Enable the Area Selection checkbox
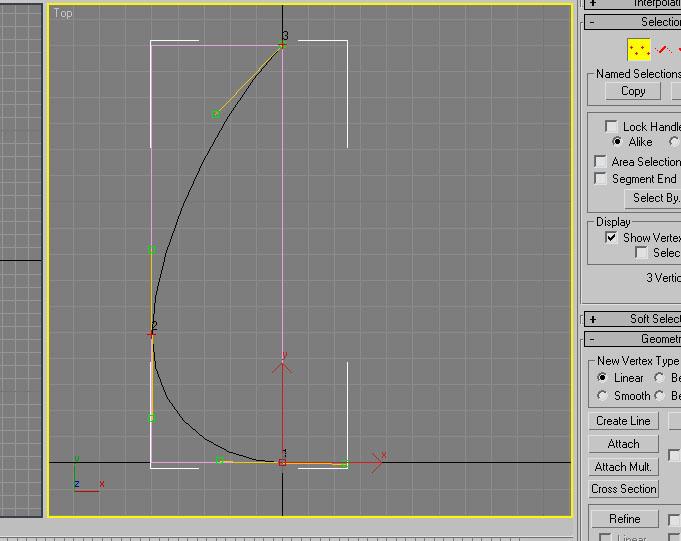The width and height of the screenshot is (681, 541). [600, 162]
